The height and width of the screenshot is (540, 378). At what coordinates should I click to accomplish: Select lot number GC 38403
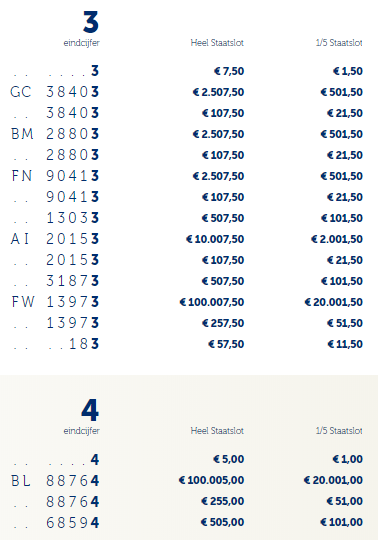pyautogui.click(x=55, y=92)
